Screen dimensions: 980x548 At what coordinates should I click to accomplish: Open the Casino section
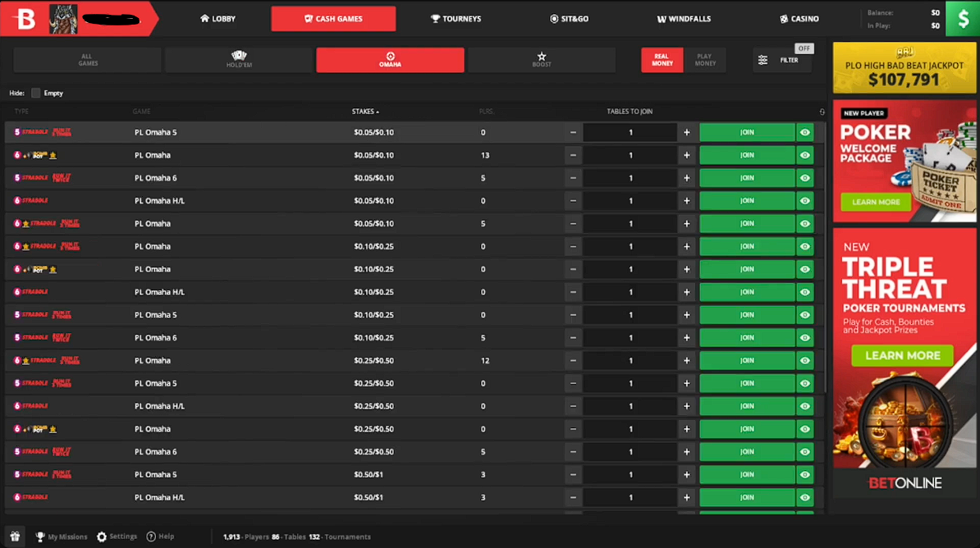click(x=799, y=18)
